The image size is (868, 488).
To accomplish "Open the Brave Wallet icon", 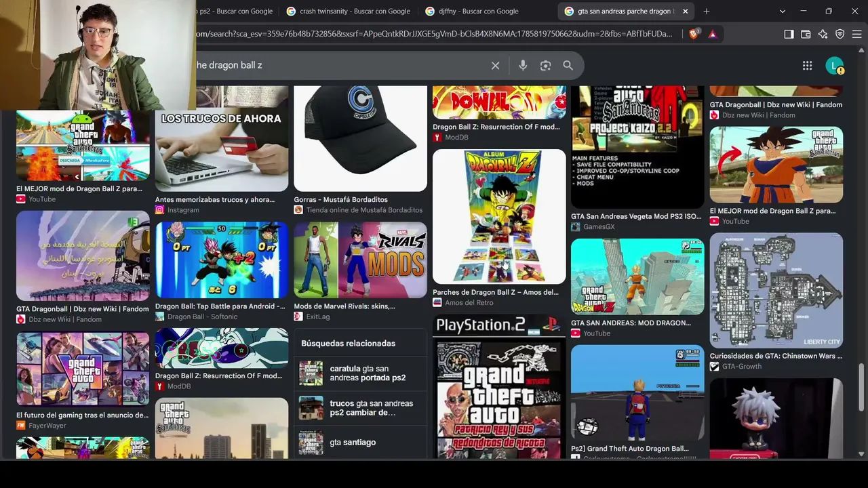I will coord(806,34).
